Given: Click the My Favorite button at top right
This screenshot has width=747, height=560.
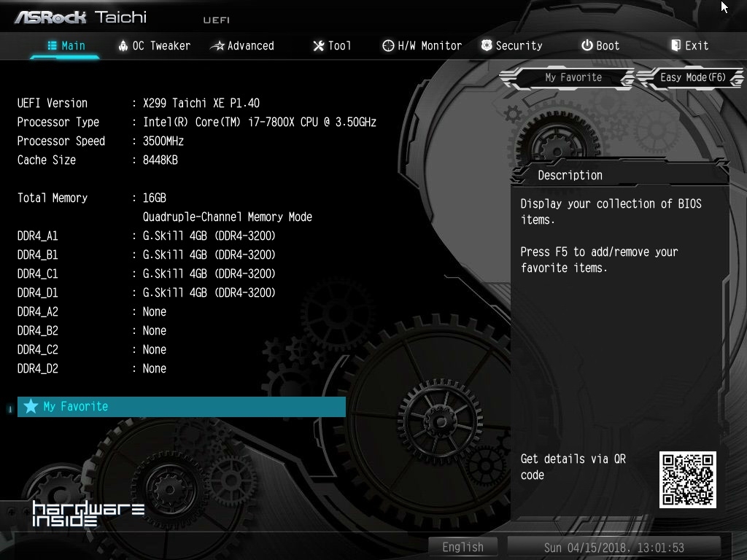Looking at the screenshot, I should click(x=568, y=77).
